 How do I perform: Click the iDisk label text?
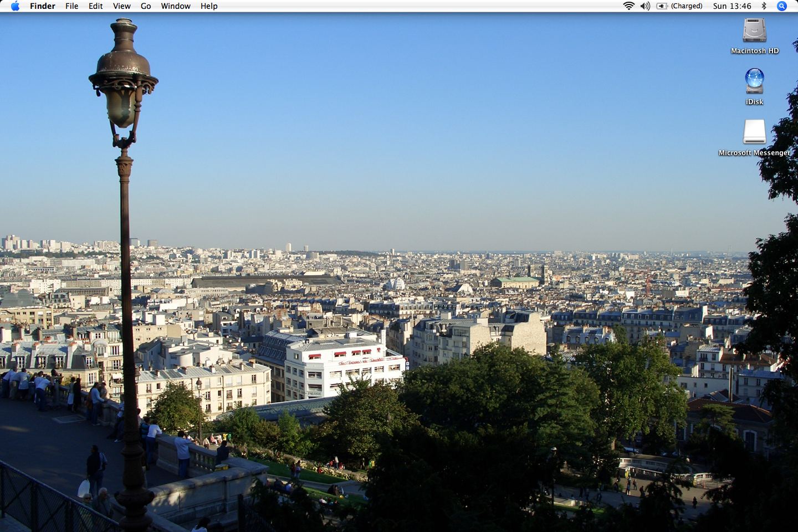pos(754,102)
